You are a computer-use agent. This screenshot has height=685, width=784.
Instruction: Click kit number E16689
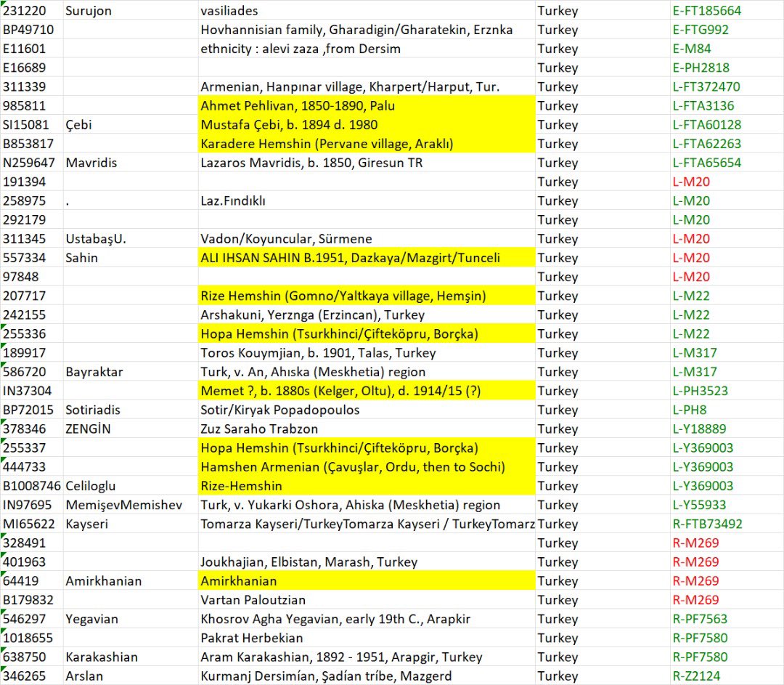(x=31, y=68)
